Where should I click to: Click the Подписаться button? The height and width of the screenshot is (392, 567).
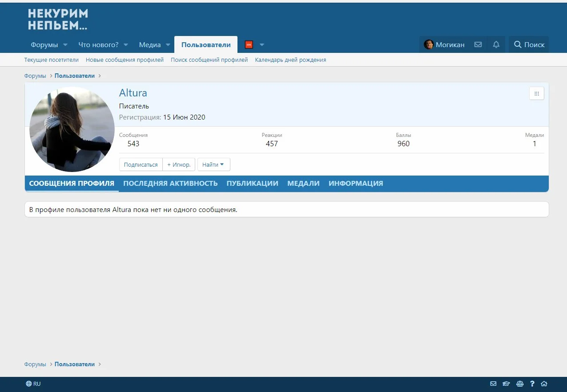(x=141, y=164)
